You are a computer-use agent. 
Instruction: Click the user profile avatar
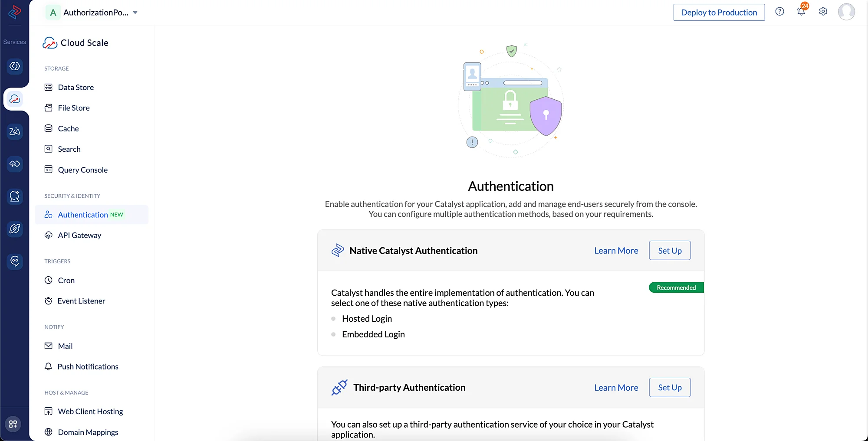pos(846,12)
